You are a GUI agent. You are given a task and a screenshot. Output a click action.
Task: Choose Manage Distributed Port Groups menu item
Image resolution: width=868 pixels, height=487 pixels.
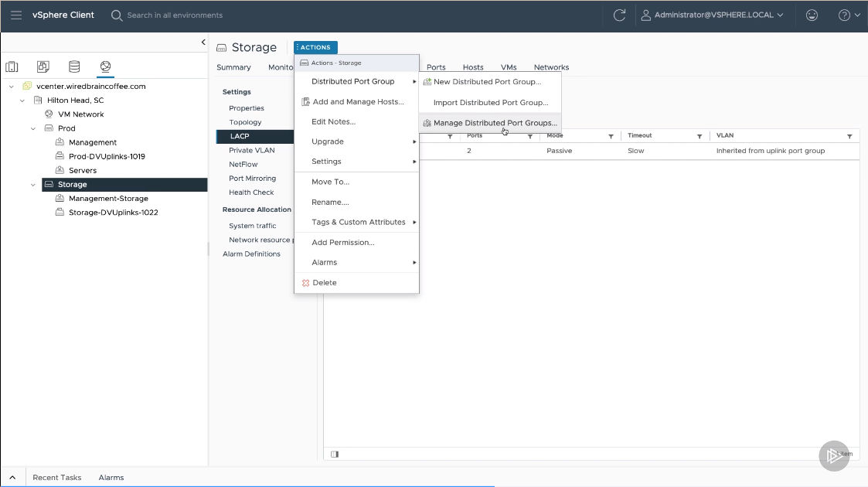click(495, 123)
